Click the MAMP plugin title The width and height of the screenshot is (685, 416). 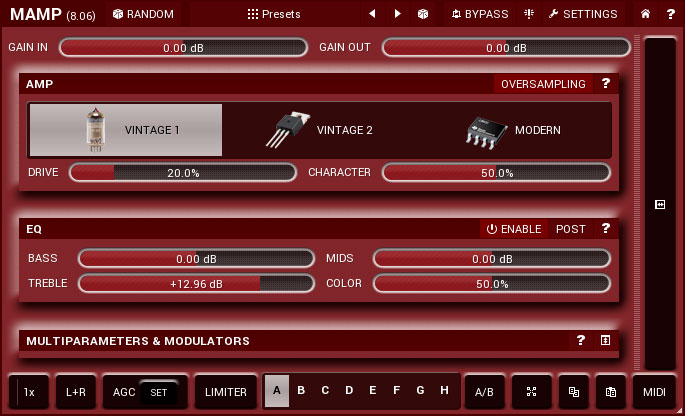36,14
